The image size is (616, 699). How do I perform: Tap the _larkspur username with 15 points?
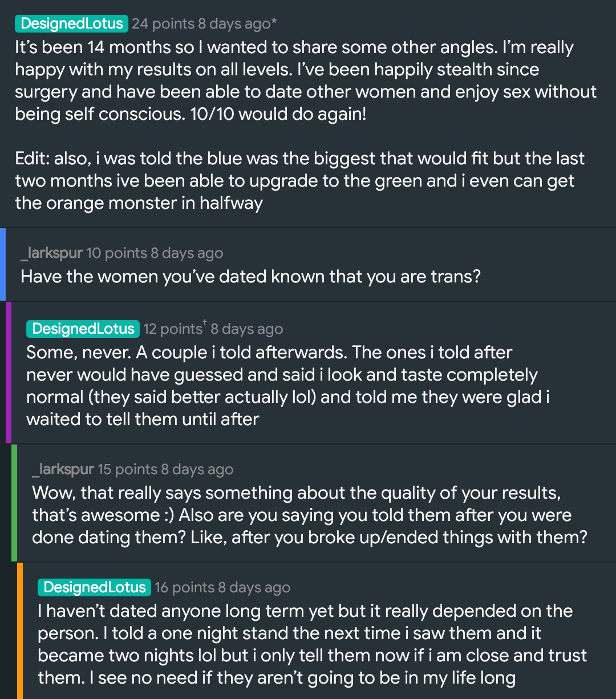pos(63,469)
